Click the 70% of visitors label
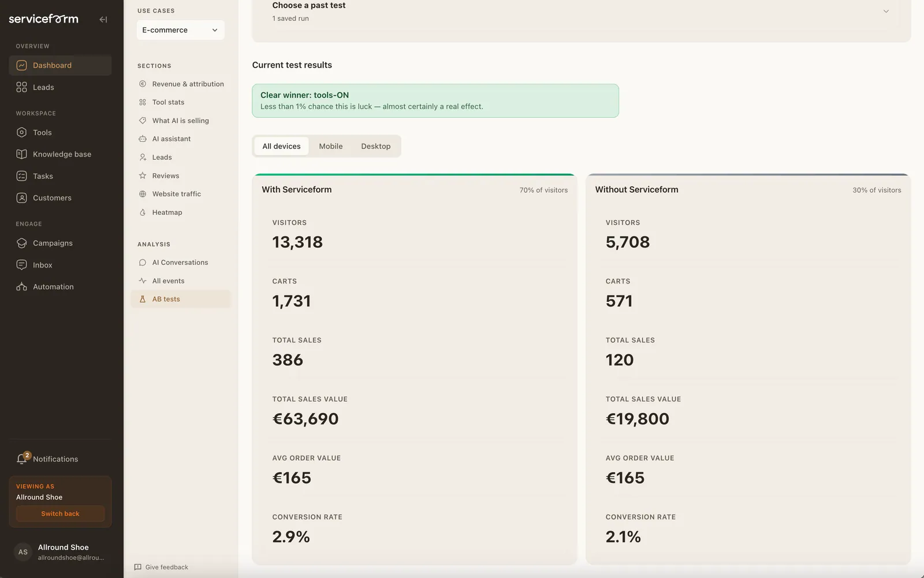 pos(543,190)
